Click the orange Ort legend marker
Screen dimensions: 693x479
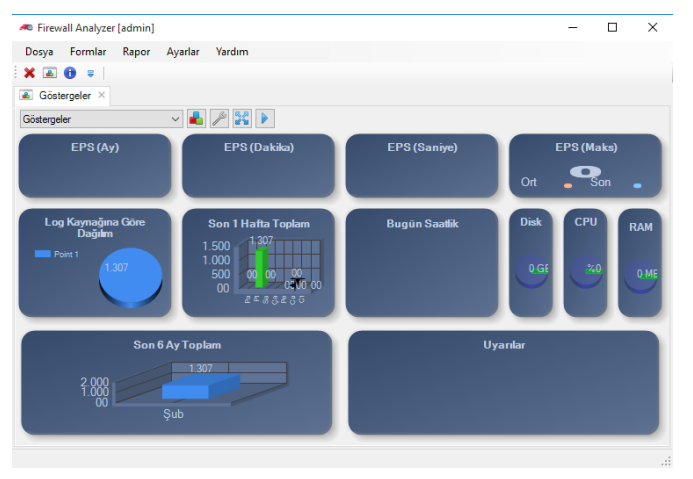tap(568, 186)
